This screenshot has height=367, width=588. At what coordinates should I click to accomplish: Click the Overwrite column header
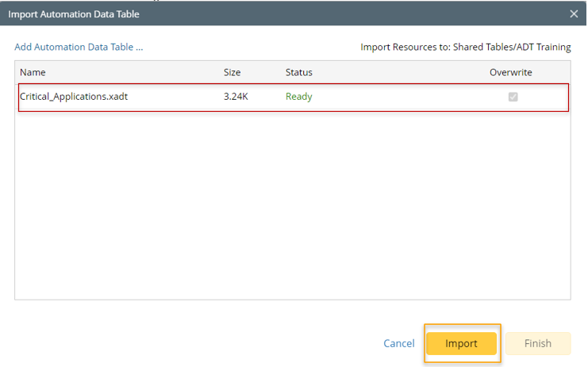(510, 72)
